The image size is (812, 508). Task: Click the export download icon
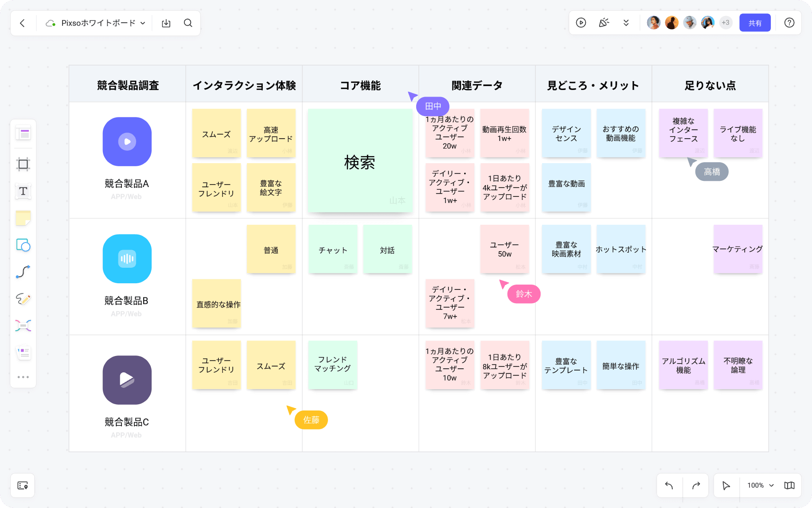pos(166,23)
